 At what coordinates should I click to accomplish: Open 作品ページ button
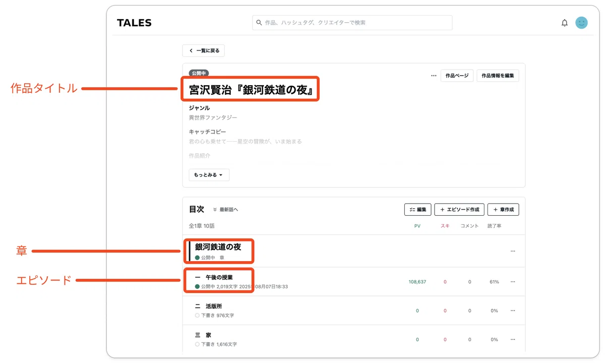[x=457, y=76]
